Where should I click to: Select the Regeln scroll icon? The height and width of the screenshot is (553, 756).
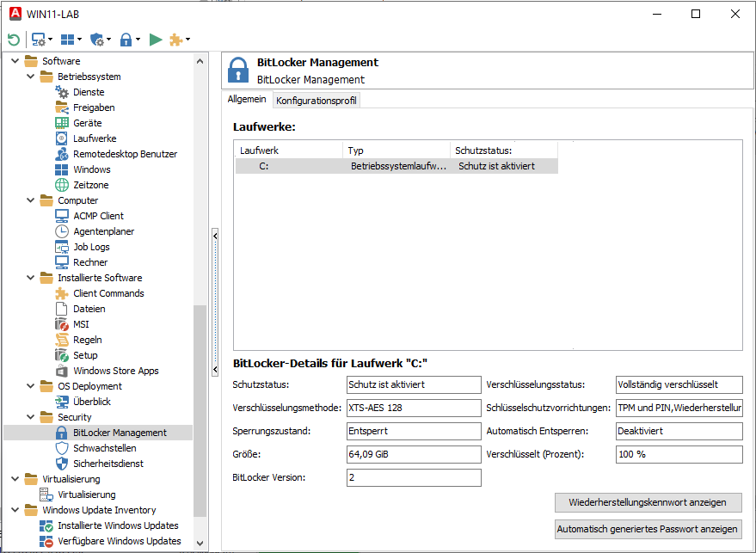pyautogui.click(x=62, y=340)
